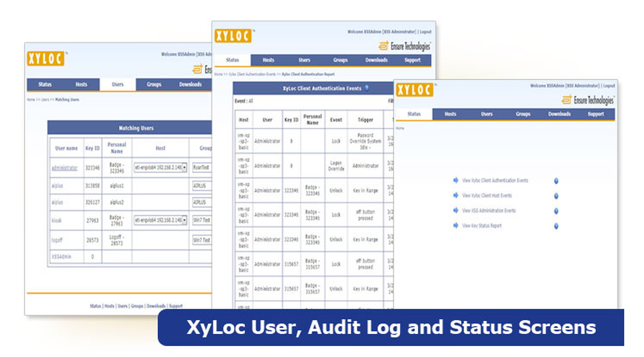Click the 'Logoff - 28573' personal name cell
The height and width of the screenshot is (357, 644).
[117, 240]
